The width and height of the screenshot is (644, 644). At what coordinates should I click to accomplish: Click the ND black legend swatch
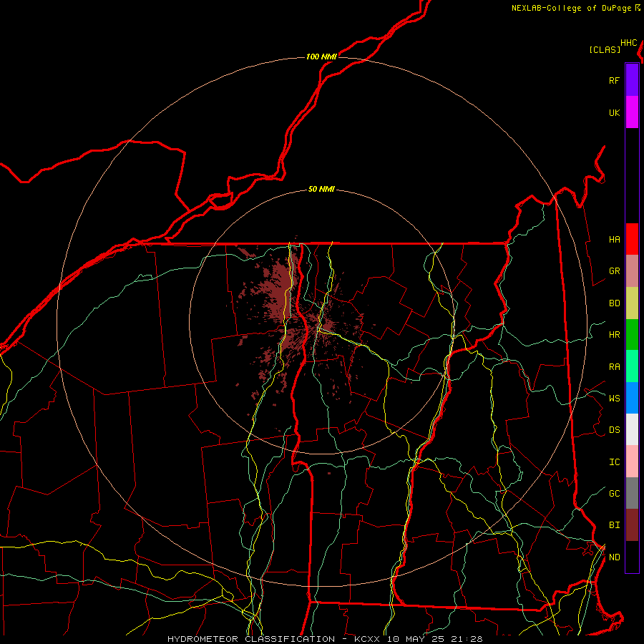point(632,557)
